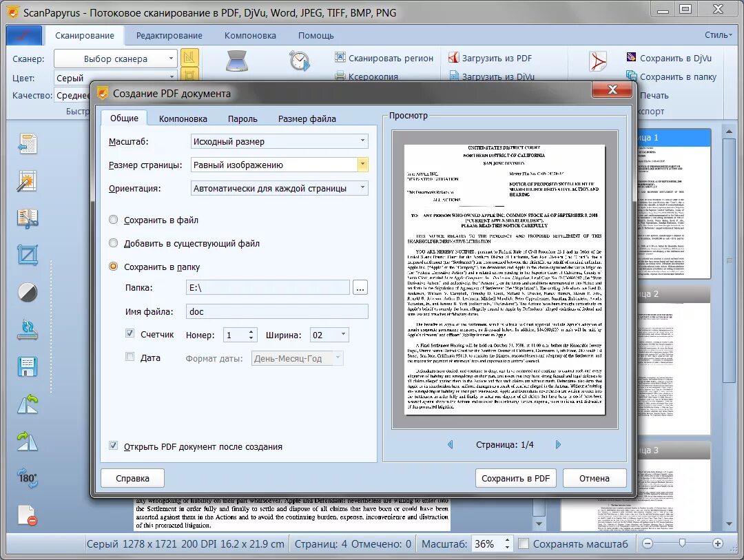The width and height of the screenshot is (744, 560).
Task: Click the previous page arrow in preview
Action: 451,444
